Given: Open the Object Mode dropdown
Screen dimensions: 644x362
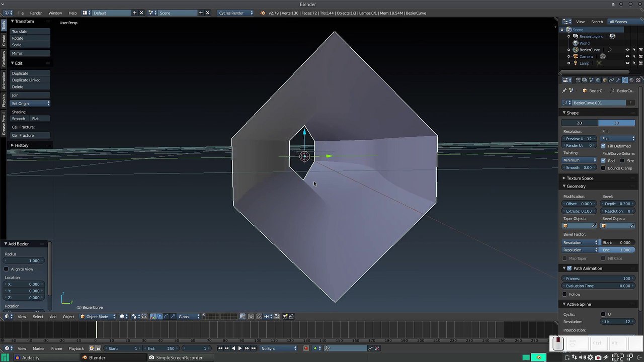Looking at the screenshot, I should [98, 317].
